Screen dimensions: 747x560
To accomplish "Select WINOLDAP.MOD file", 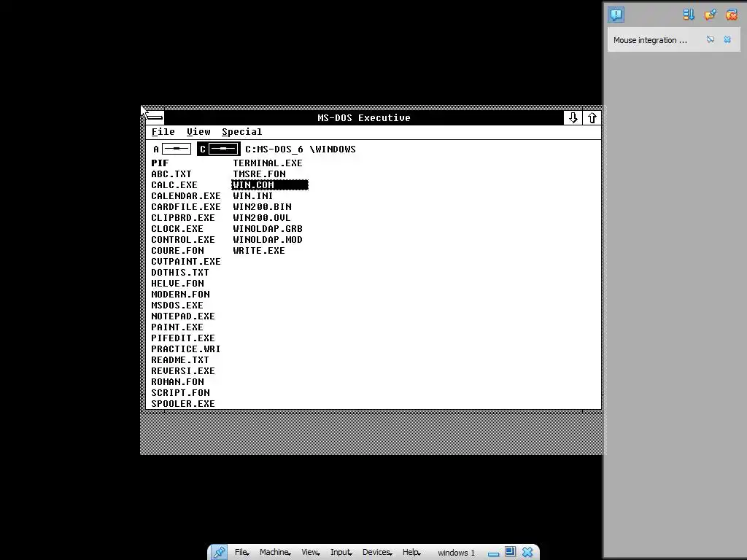I will coord(268,239).
